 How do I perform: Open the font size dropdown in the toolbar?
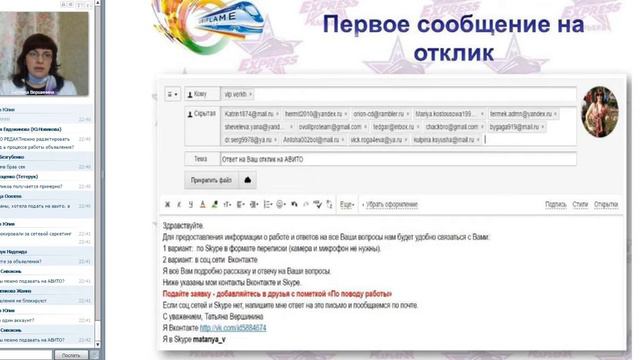227,204
